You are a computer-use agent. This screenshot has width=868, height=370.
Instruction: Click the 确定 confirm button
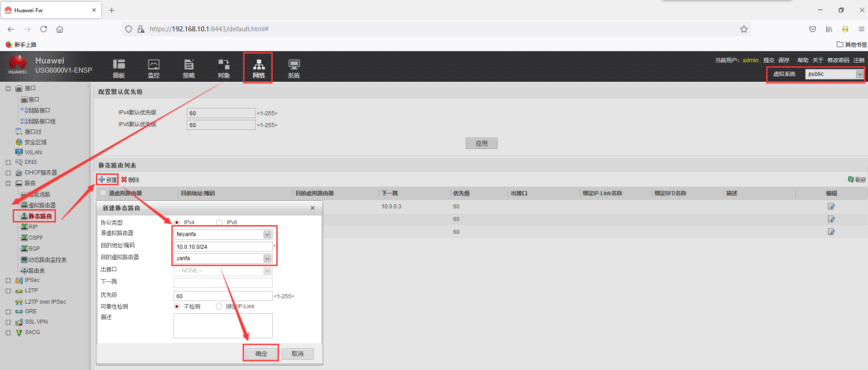(261, 354)
